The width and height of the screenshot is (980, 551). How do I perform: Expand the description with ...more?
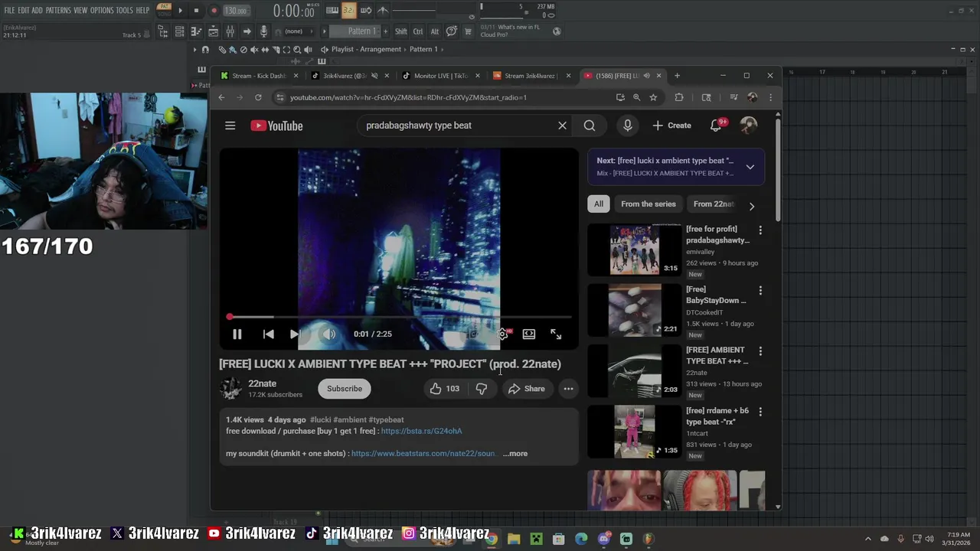pyautogui.click(x=515, y=453)
